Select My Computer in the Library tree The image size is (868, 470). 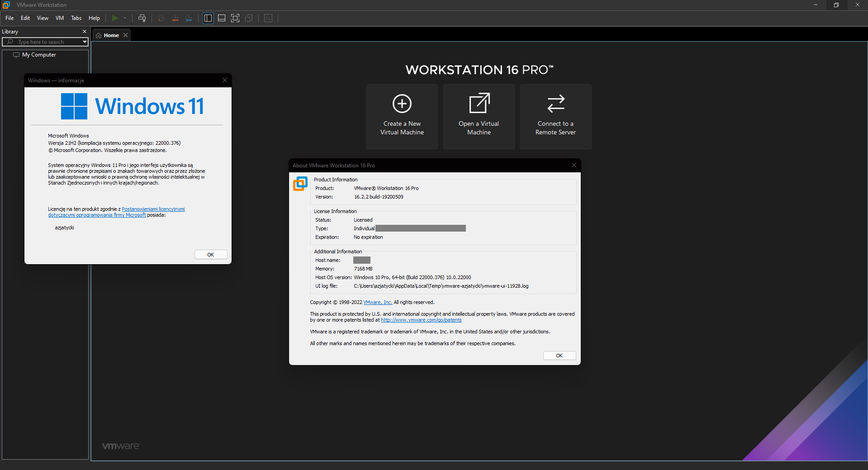pyautogui.click(x=39, y=55)
